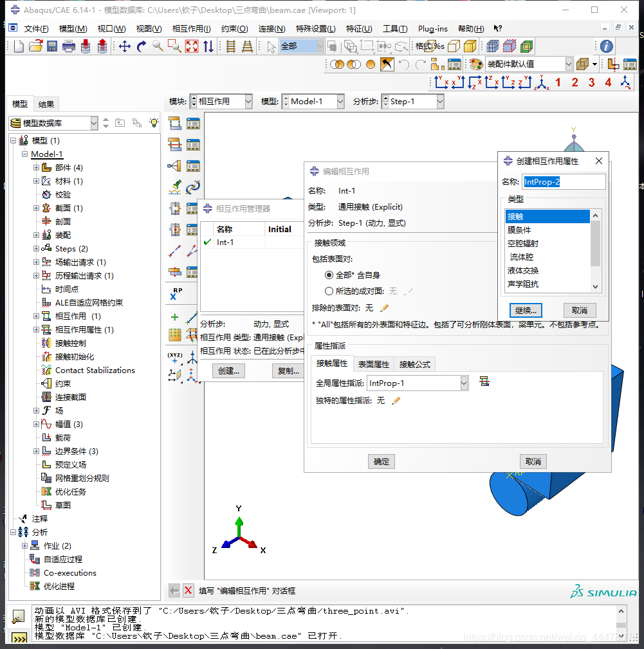Image resolution: width=644 pixels, height=649 pixels.
Task: Close the Create Interaction Property dialog
Action: [598, 161]
